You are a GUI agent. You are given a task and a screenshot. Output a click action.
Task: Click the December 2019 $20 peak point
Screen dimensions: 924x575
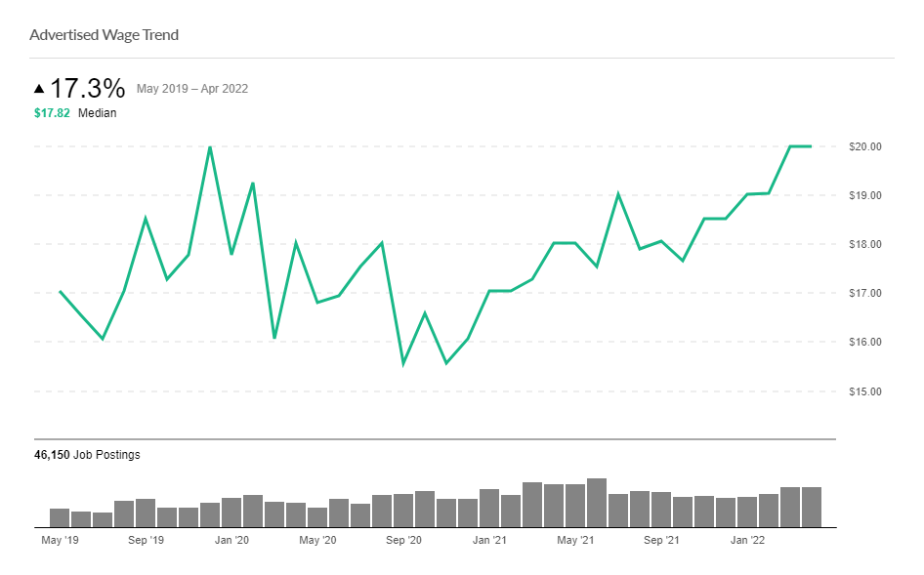(x=210, y=147)
